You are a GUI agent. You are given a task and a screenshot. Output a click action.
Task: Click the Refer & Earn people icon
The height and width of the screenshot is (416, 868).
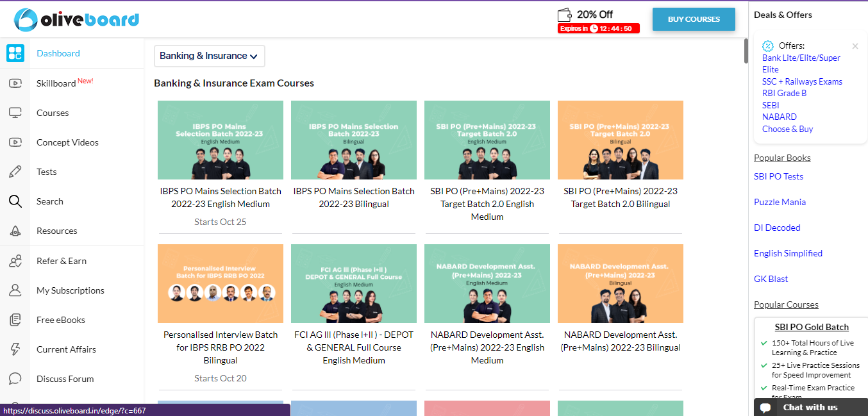[x=15, y=261]
